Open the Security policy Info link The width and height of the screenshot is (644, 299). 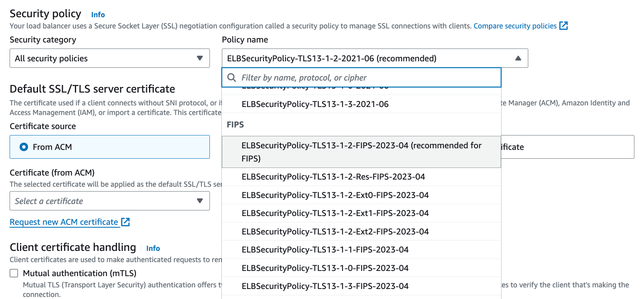pos(98,15)
